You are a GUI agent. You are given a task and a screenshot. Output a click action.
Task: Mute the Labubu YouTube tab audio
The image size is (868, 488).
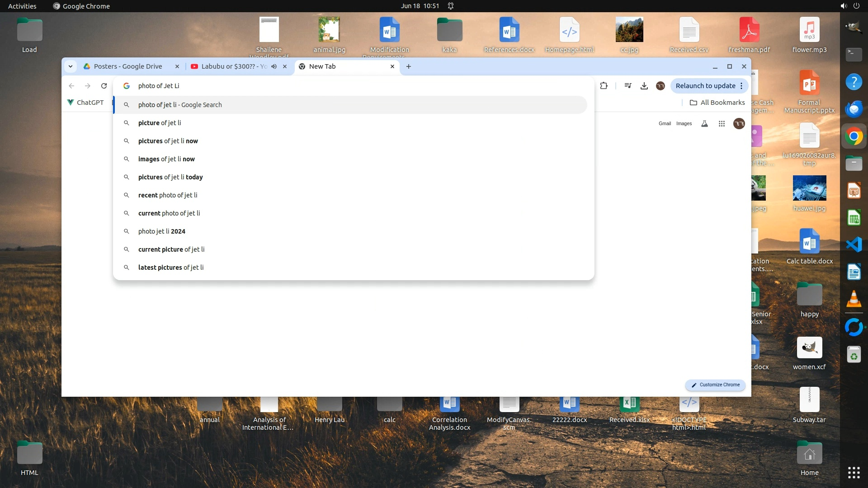click(x=274, y=66)
